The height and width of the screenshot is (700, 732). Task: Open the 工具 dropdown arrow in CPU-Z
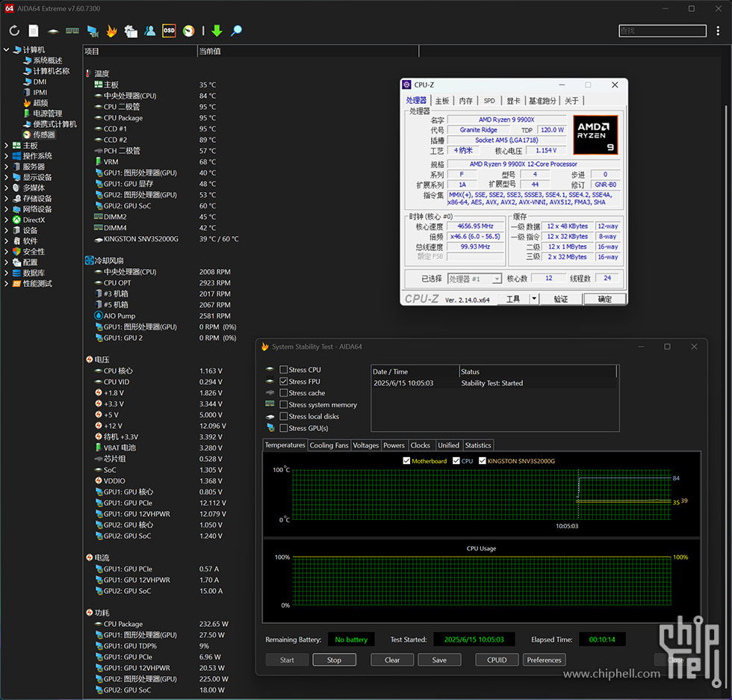[x=534, y=299]
